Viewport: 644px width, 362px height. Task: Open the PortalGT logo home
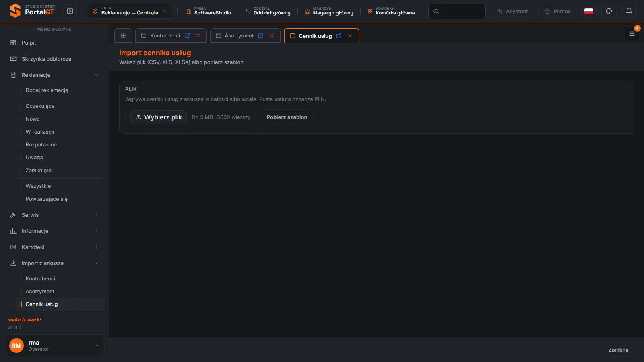(32, 11)
